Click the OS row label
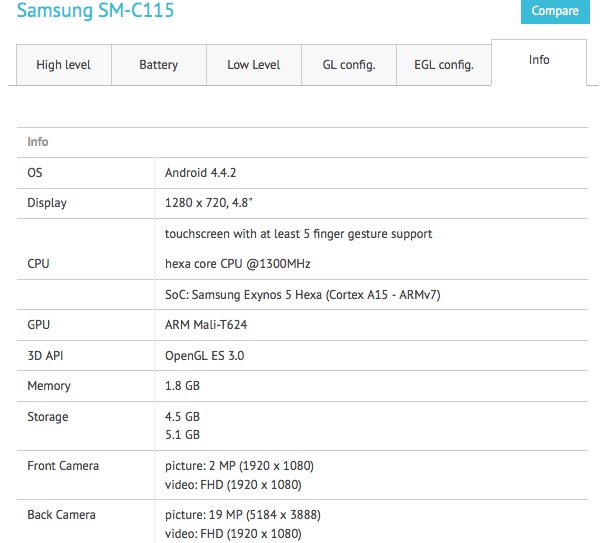607x543 pixels. tap(35, 172)
